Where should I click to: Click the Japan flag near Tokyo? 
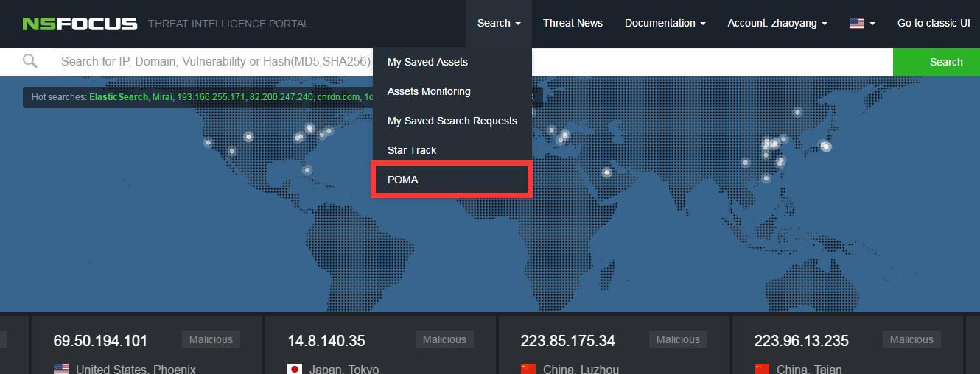295,368
